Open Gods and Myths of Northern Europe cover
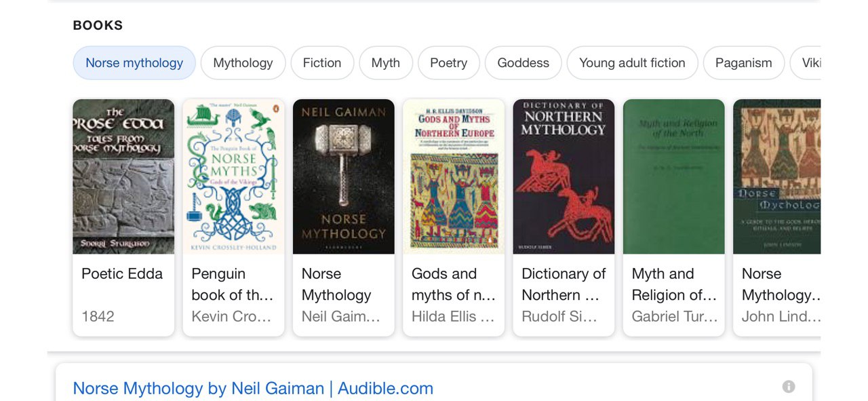 coord(454,176)
